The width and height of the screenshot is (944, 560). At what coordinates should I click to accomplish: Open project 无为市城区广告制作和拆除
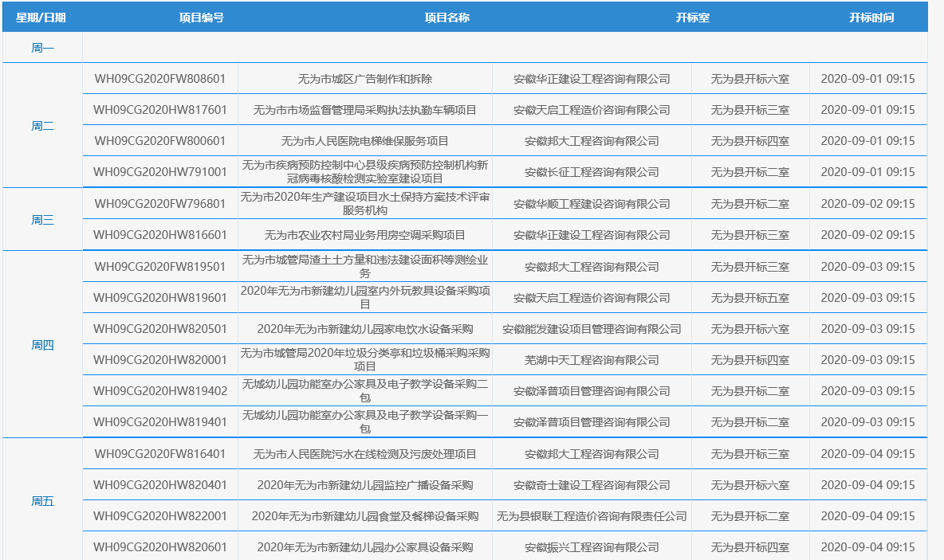[x=365, y=79]
